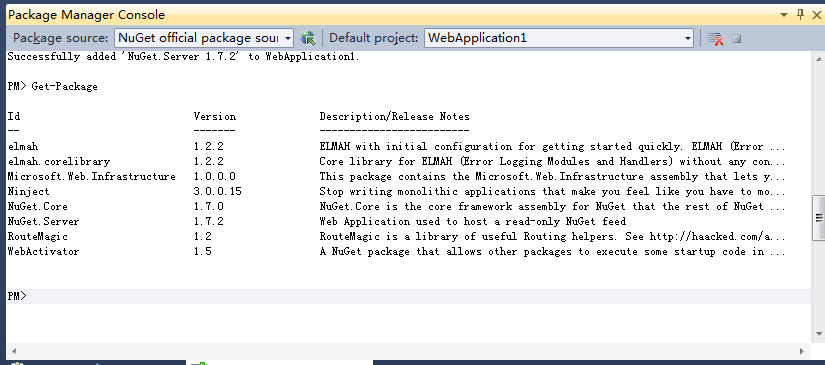825x365 pixels.
Task: Expand the Default project dropdown
Action: tap(688, 38)
